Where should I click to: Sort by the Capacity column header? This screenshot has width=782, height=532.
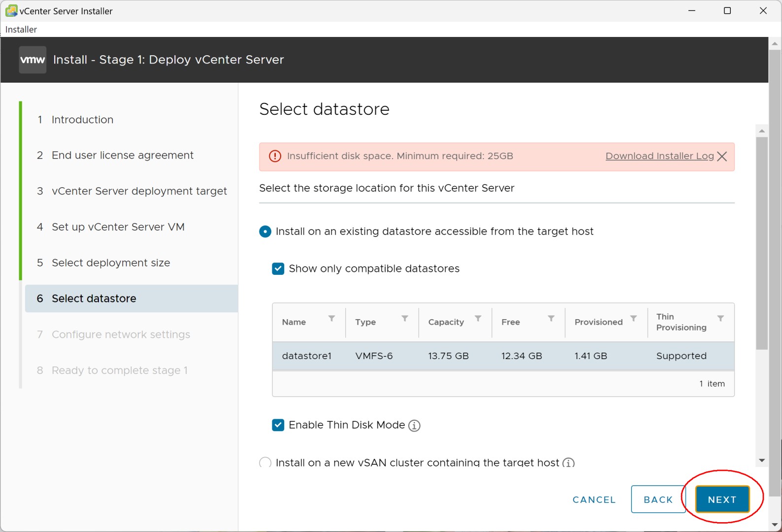click(x=446, y=322)
